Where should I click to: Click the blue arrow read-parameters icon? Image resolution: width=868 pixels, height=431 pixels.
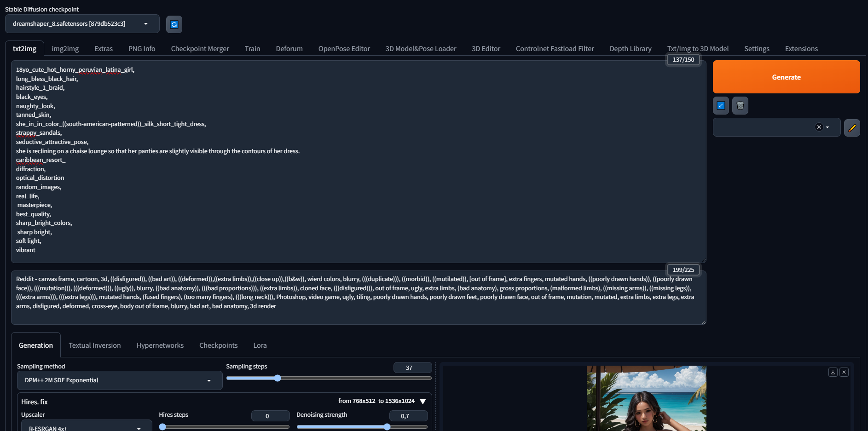(x=721, y=106)
